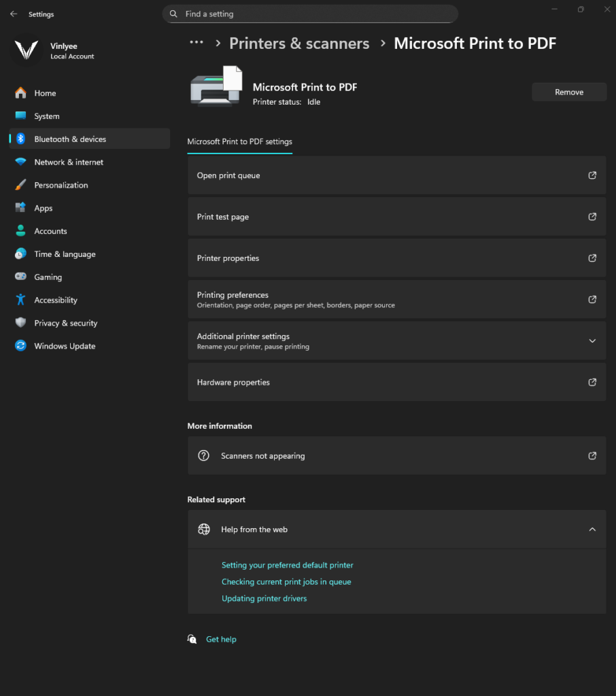616x696 pixels.
Task: Go to Apps in sidebar
Action: [x=44, y=208]
